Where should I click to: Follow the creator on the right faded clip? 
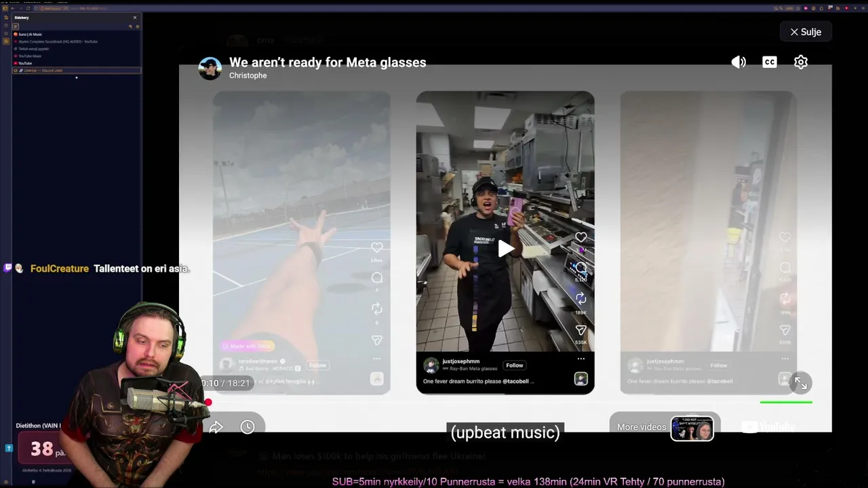719,365
